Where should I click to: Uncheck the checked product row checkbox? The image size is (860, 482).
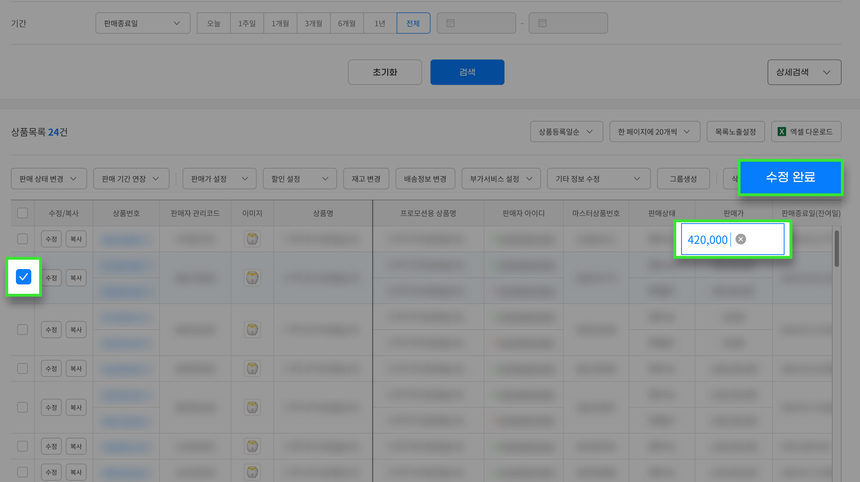point(24,277)
